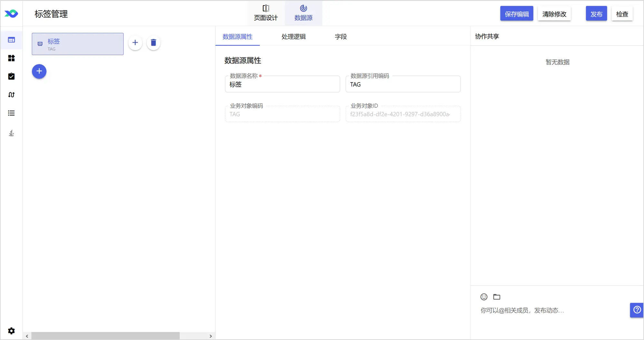Click the scrollbar right arrow
This screenshot has height=340, width=644.
click(x=211, y=336)
